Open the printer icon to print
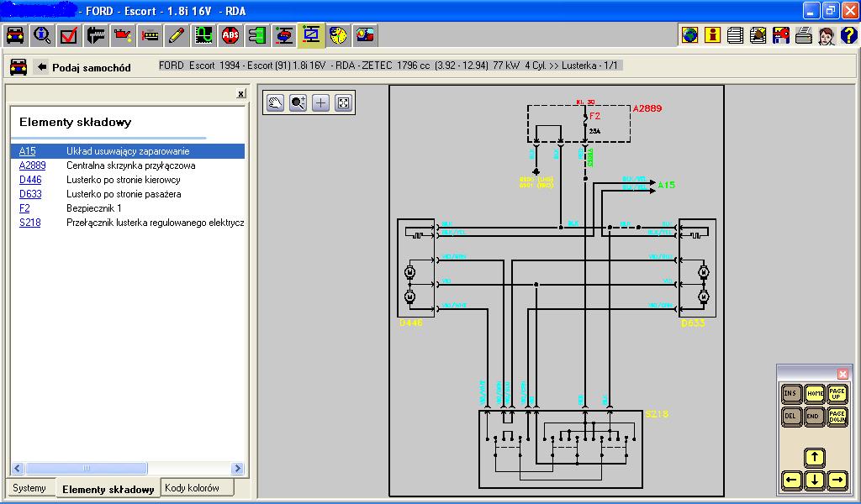 [x=803, y=35]
